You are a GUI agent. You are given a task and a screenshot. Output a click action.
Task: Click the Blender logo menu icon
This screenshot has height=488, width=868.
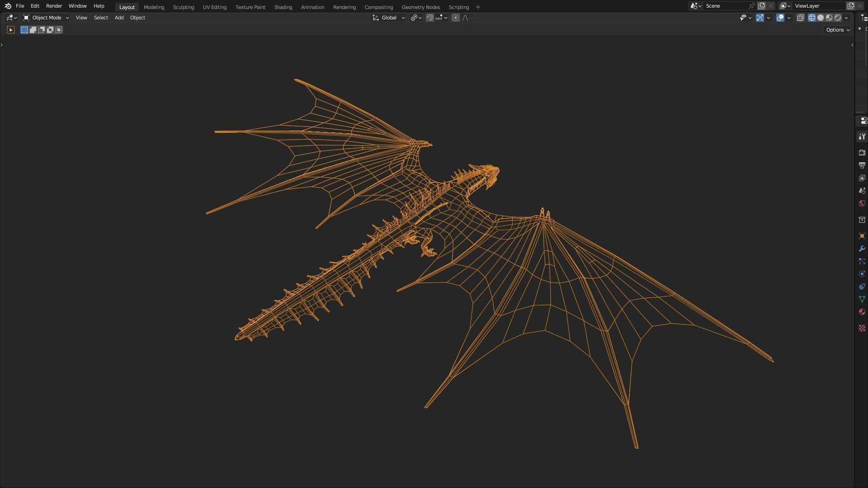[x=8, y=6]
